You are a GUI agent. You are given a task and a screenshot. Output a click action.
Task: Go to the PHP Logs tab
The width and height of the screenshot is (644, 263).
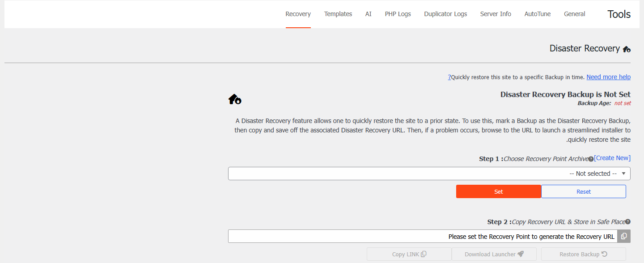[x=398, y=14]
